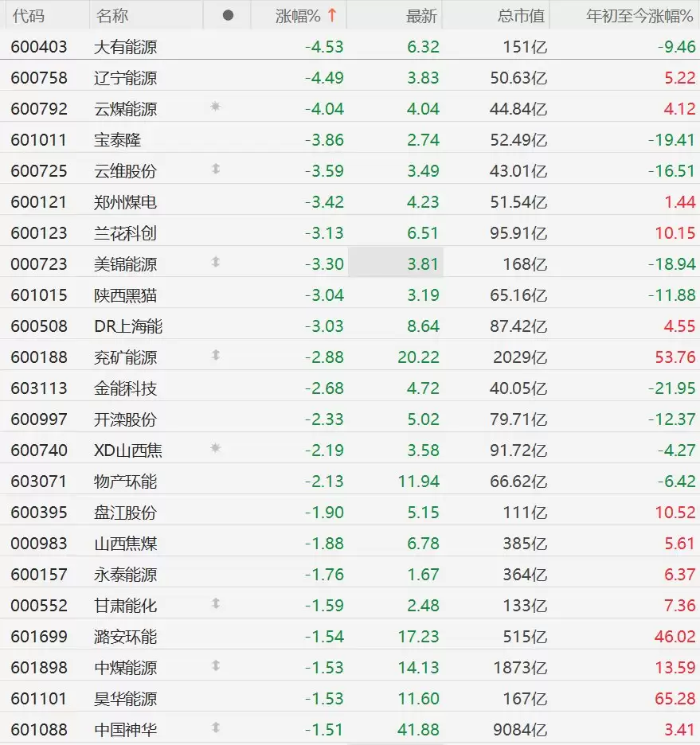Screen dimensions: 700x745
Task: Click the 最新 column header
Action: pos(421,16)
